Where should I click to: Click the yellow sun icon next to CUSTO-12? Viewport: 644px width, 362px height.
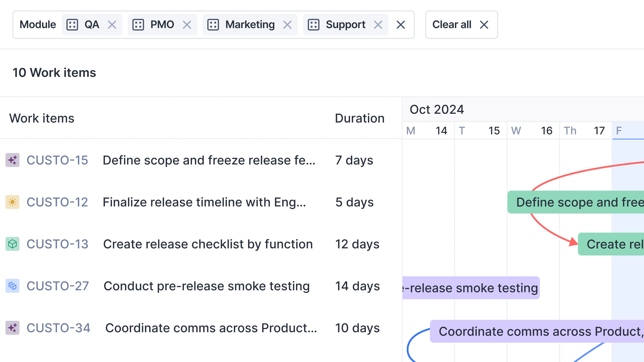point(12,202)
